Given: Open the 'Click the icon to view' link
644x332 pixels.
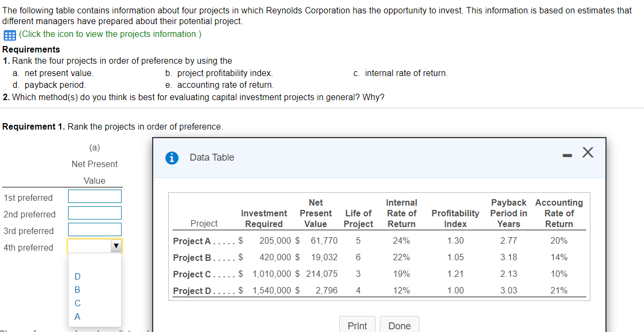Looking at the screenshot, I should [110, 34].
